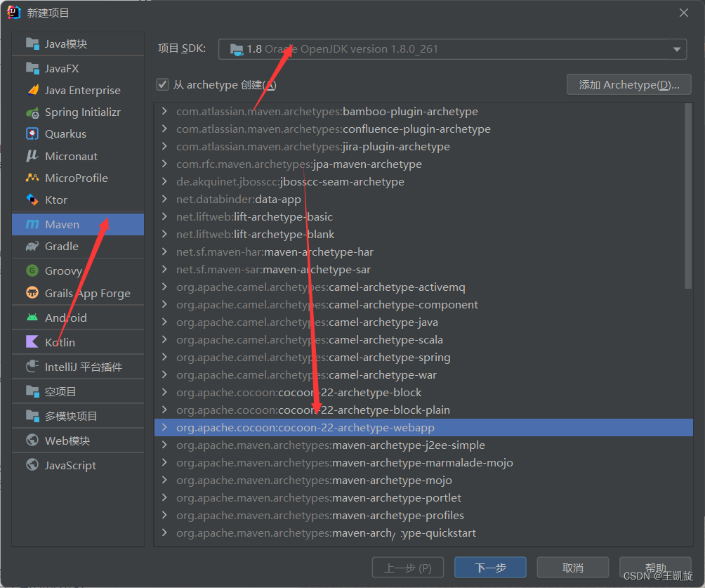Viewport: 705px width, 588px height.
Task: Click the IntelliJ logo in title bar
Action: click(13, 13)
